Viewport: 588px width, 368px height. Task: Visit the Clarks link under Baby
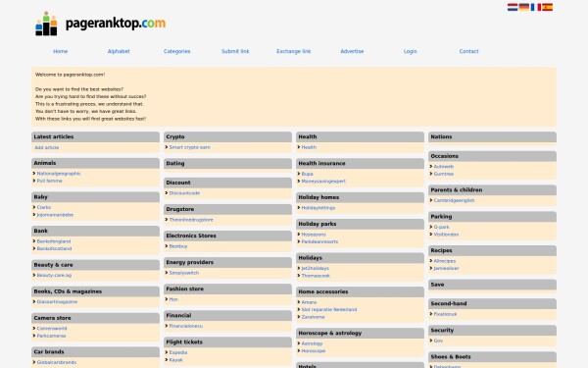[44, 207]
